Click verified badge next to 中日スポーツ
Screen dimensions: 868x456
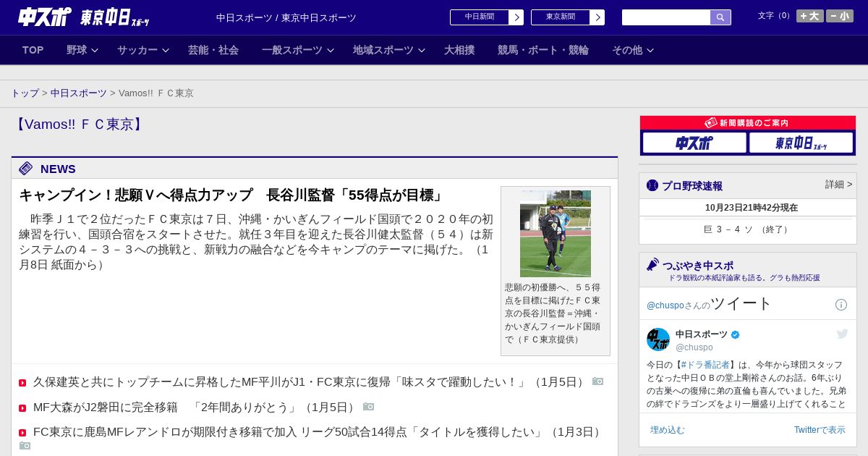[x=736, y=334]
